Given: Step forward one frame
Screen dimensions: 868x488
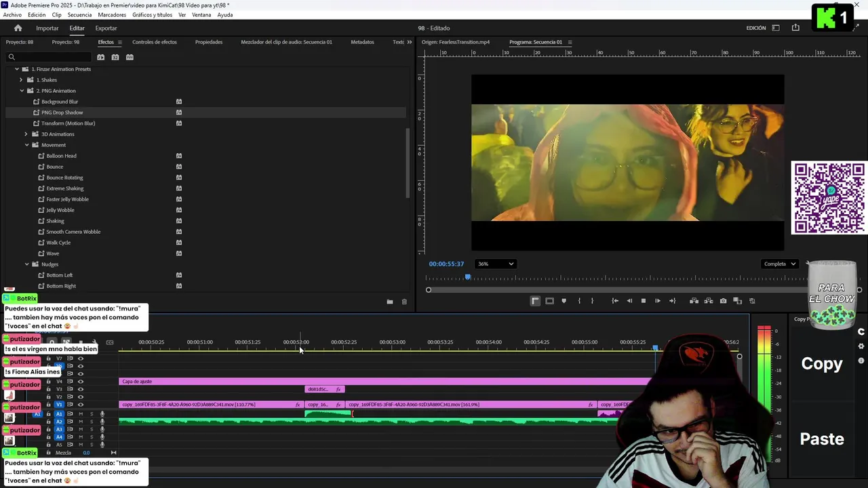Looking at the screenshot, I should (657, 301).
